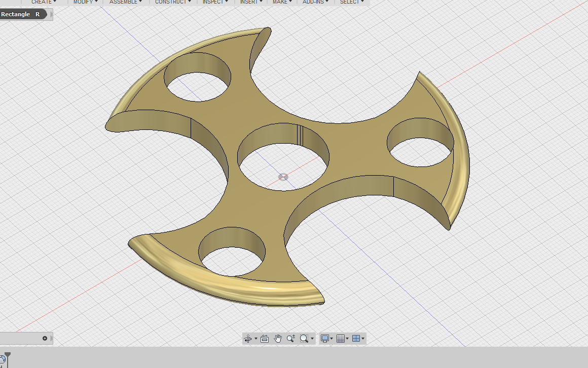This screenshot has width=588, height=368.
Task: Click the origin point at the model center
Action: 283,177
